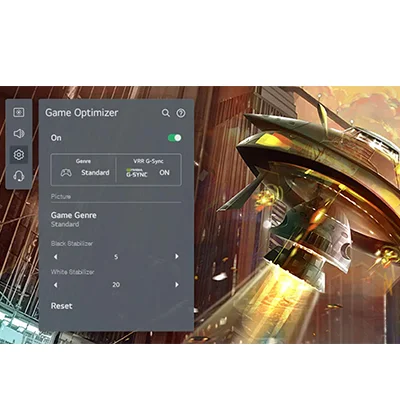Click the NVIDIA G-SYNC logo
The width and height of the screenshot is (400, 400).
(136, 172)
